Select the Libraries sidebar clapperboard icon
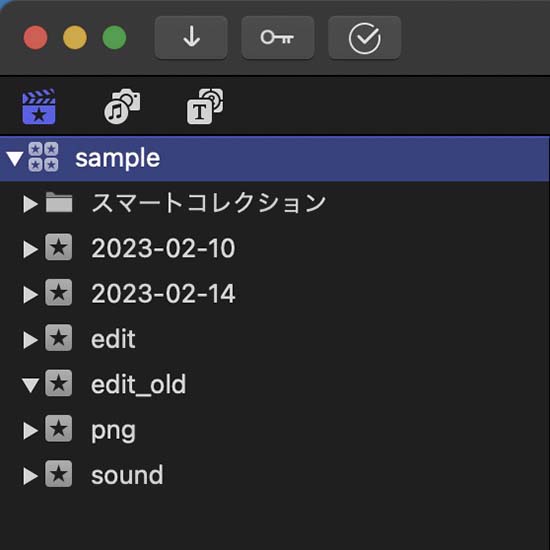 tap(39, 107)
